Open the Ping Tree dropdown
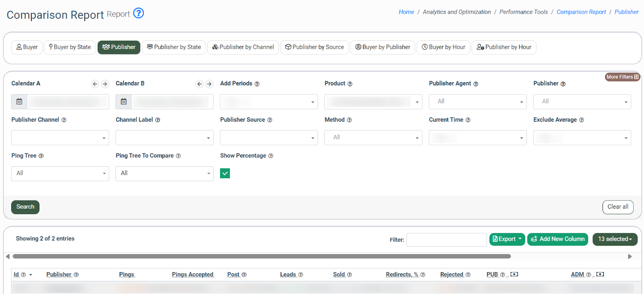 (60, 174)
